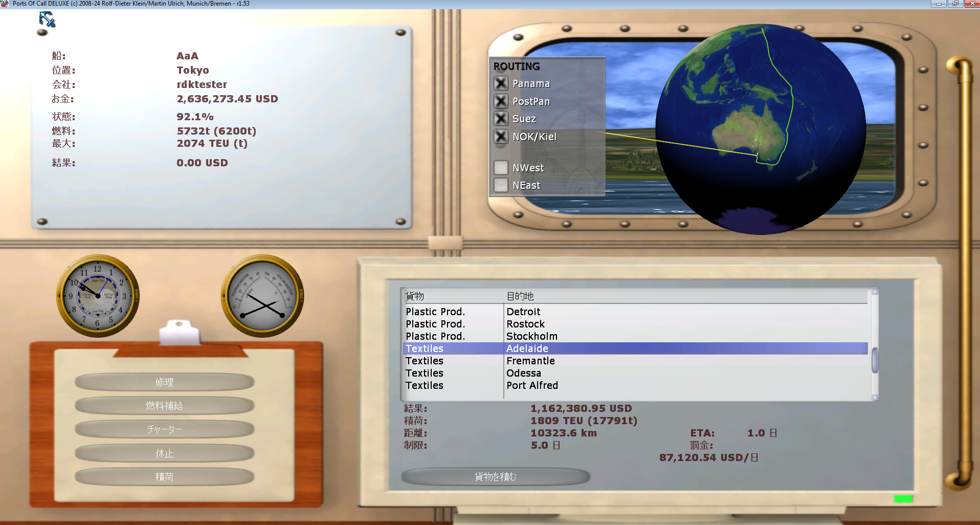Disable the Suez routing option

tap(501, 119)
